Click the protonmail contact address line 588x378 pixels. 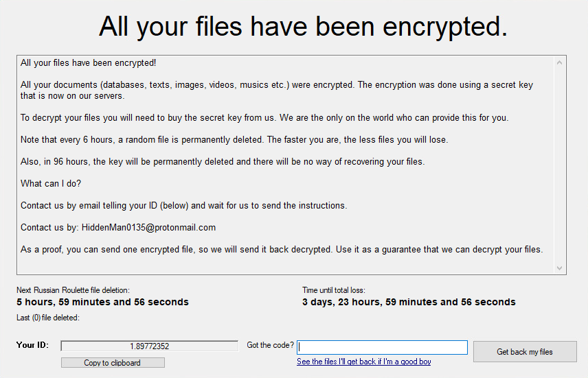[x=118, y=227]
